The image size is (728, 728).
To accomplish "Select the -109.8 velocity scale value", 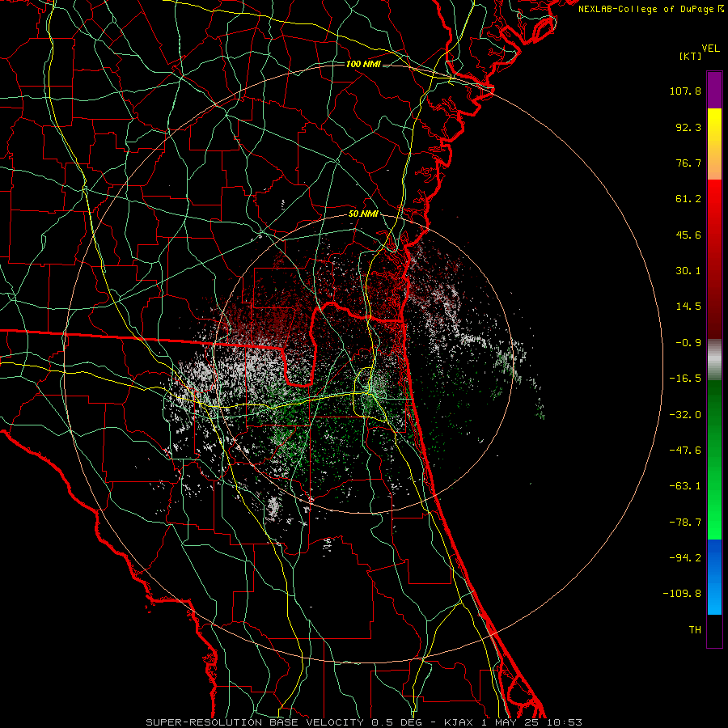I will pos(683,594).
